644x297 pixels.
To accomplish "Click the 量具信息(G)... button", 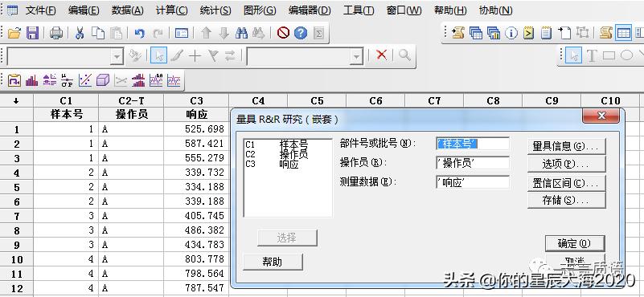I will coord(566,146).
